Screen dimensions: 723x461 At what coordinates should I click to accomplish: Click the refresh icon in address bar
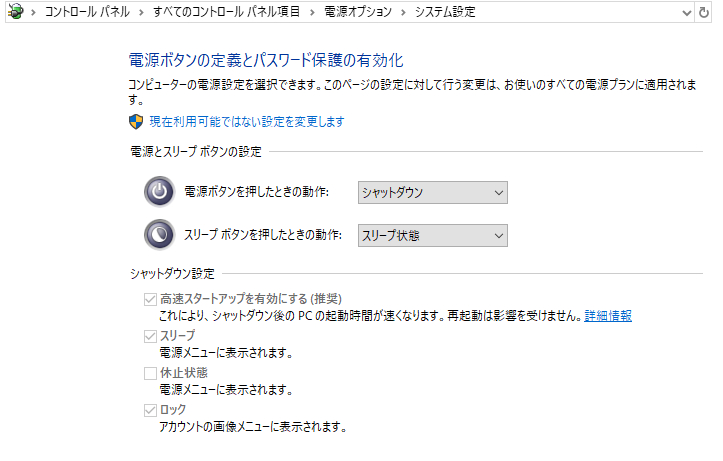click(704, 12)
